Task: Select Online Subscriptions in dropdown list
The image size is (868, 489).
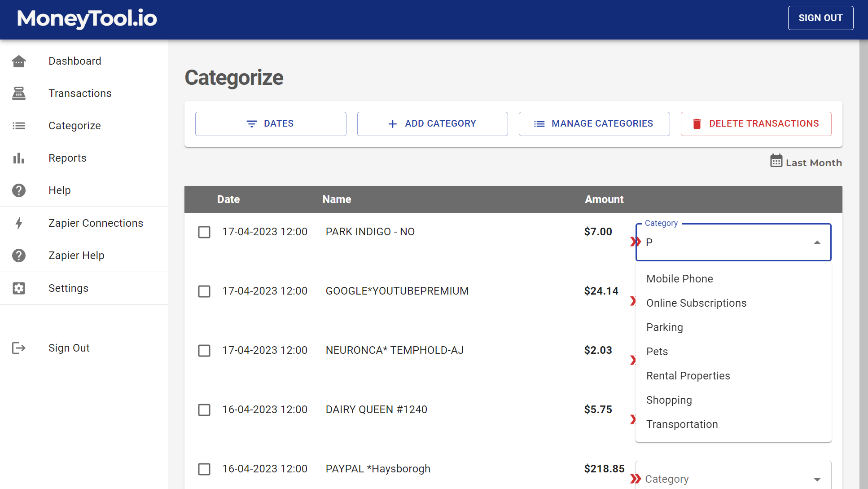Action: pyautogui.click(x=696, y=303)
